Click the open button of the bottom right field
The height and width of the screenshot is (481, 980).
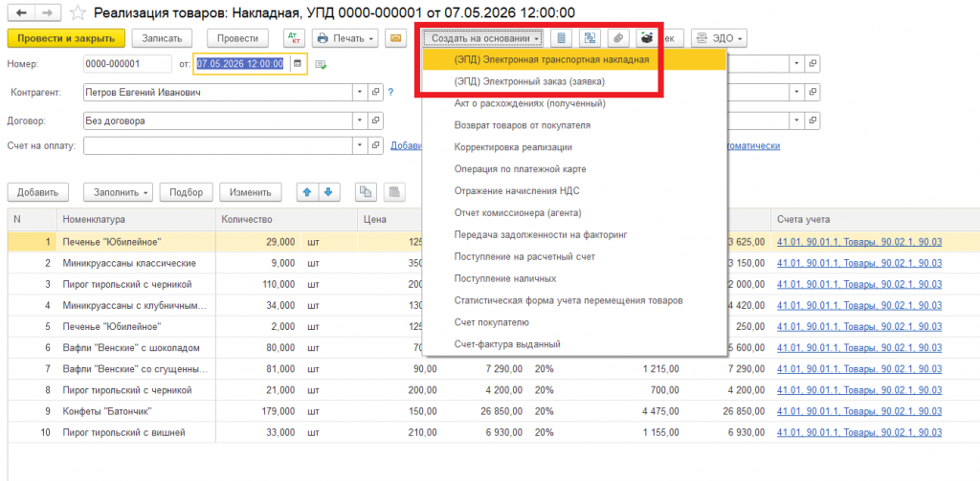[813, 121]
